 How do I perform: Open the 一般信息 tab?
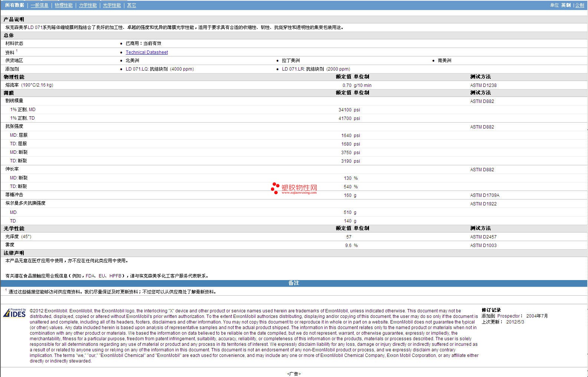(39, 5)
